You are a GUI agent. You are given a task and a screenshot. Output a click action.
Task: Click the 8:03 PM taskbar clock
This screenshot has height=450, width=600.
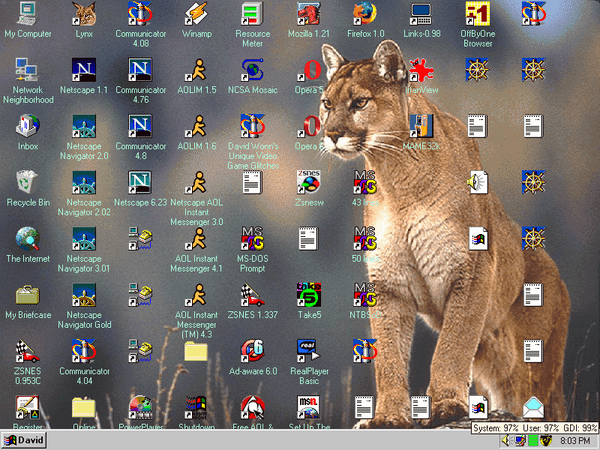click(575, 441)
